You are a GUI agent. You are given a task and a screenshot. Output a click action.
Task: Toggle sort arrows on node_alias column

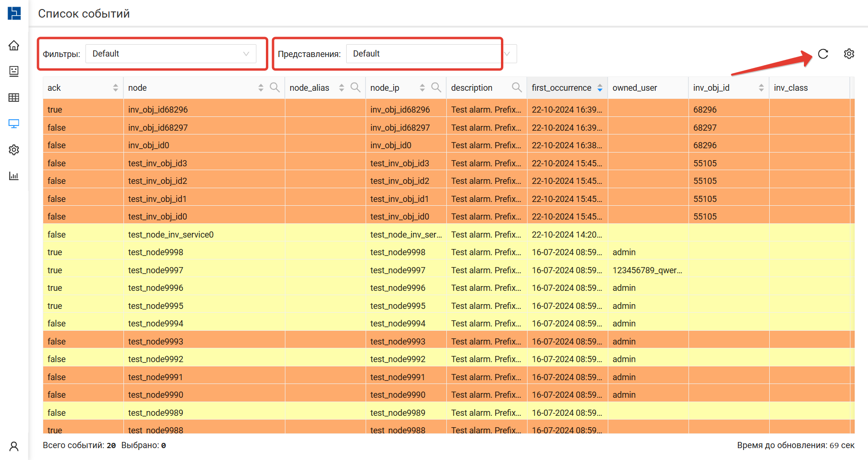(x=341, y=88)
